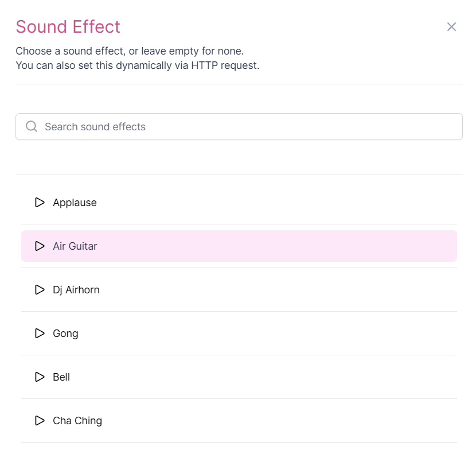This screenshot has height=469, width=476.
Task: Click the HTTP request description line
Action: click(137, 65)
